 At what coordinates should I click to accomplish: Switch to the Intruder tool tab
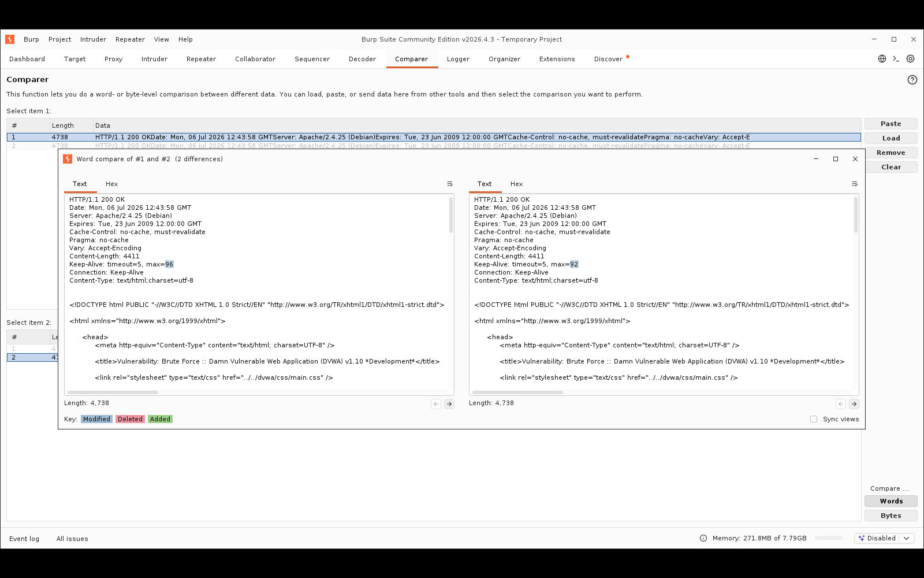[x=154, y=59]
